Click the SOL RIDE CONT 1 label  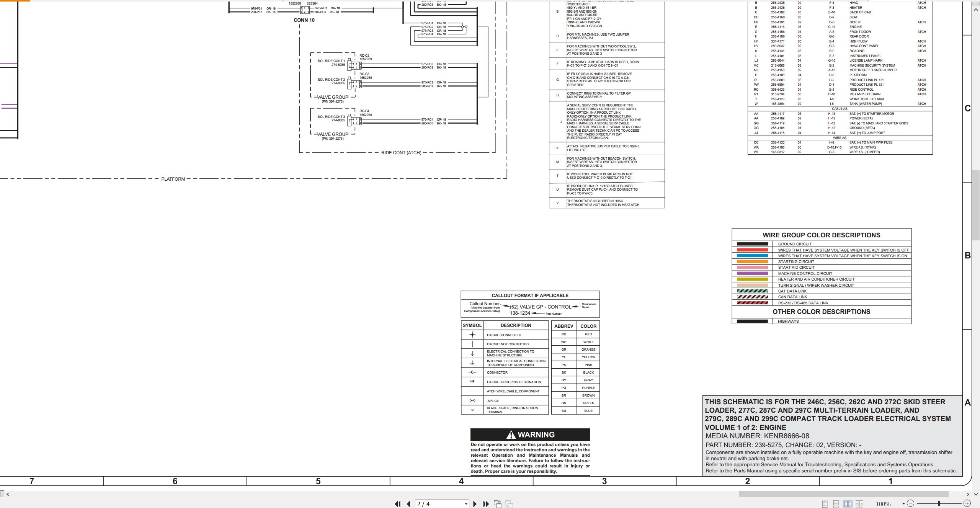331,61
